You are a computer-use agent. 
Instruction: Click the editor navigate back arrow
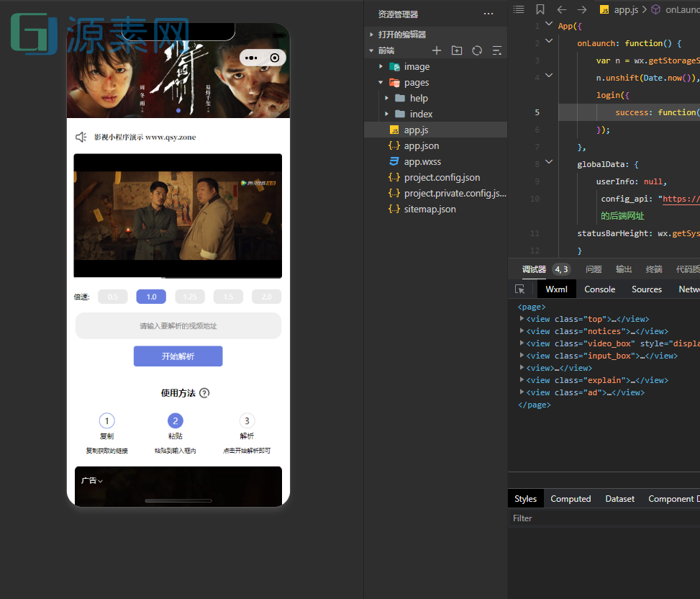tap(561, 9)
